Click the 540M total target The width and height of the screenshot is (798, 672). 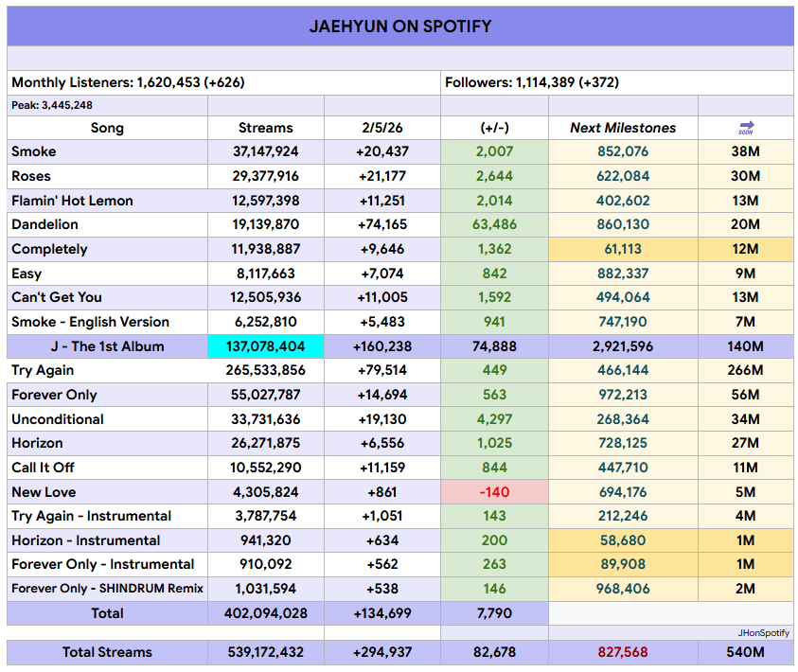tap(746, 652)
